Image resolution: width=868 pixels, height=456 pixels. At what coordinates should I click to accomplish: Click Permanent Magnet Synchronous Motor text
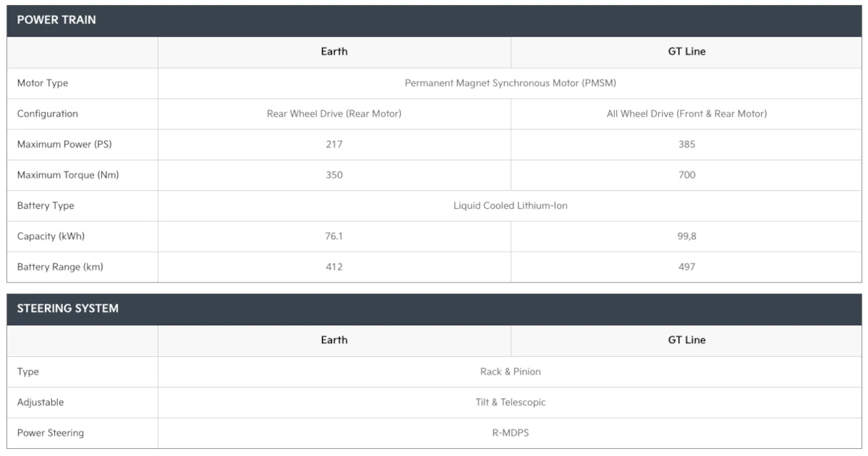(x=510, y=83)
